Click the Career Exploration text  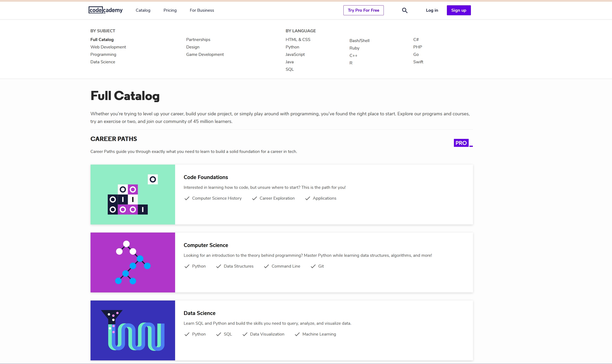(277, 198)
